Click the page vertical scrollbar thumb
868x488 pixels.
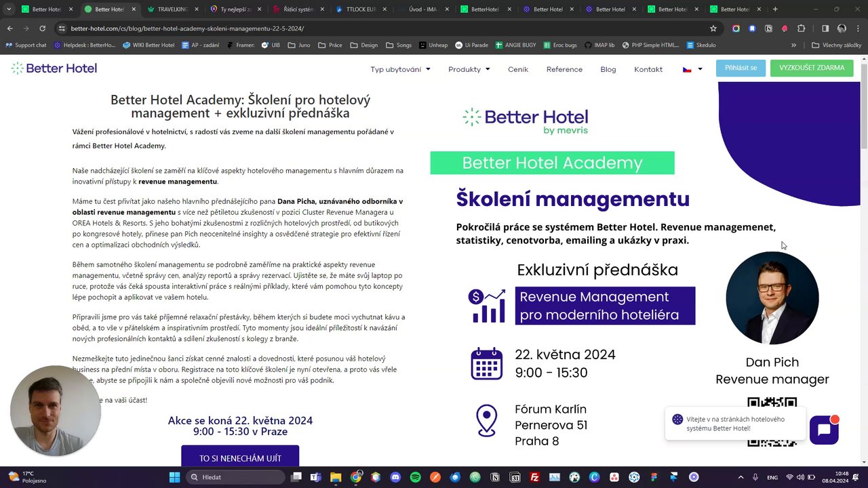864,105
